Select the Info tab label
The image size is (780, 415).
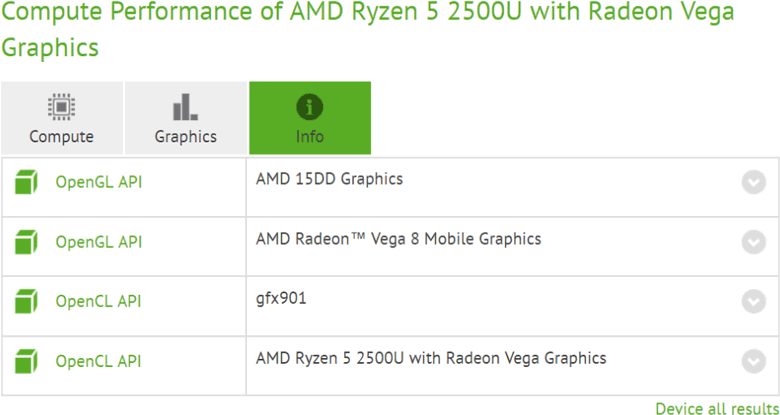(310, 137)
